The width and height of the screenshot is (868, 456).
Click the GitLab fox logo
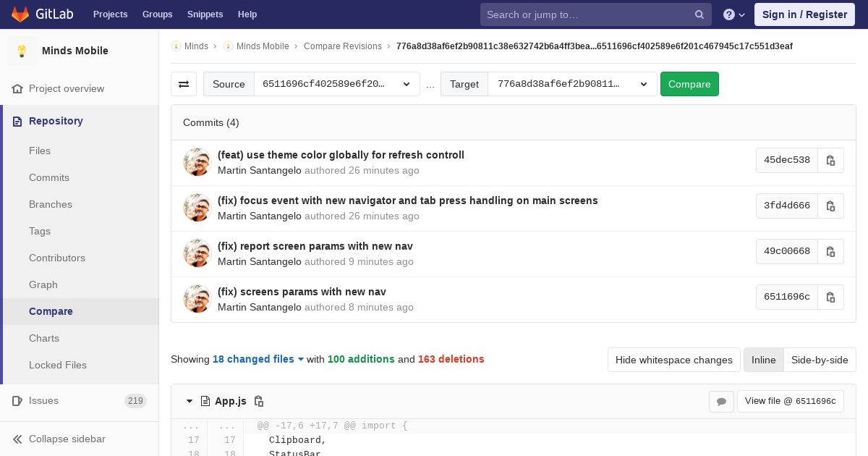pos(20,14)
